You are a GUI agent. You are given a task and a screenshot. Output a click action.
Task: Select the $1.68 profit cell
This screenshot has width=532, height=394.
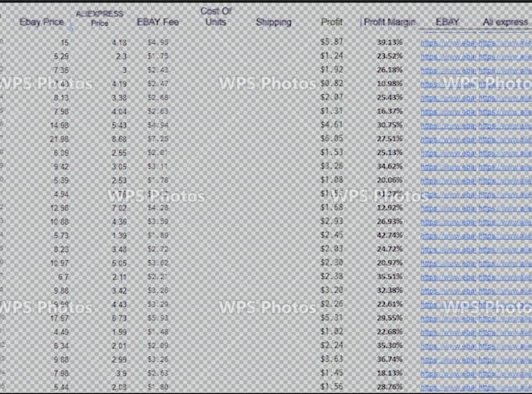coord(332,208)
